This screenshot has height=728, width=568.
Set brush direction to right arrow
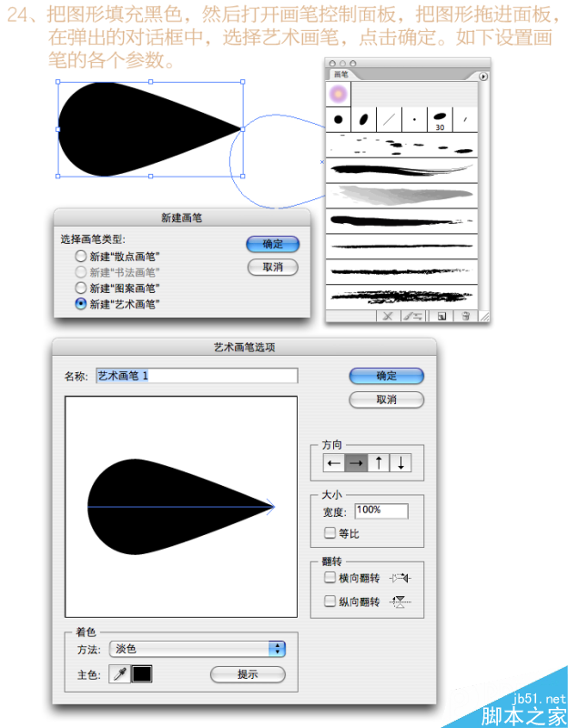(356, 463)
